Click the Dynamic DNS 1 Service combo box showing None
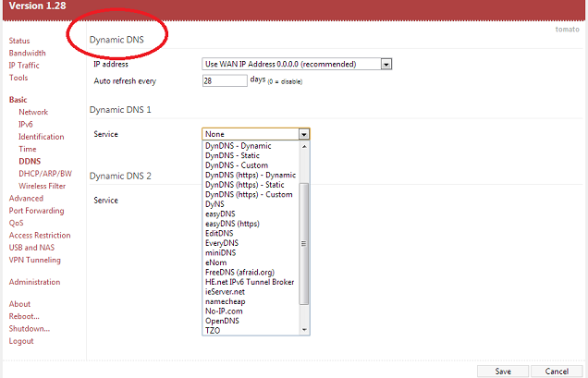Image resolution: width=588 pixels, height=378 pixels. coord(256,134)
